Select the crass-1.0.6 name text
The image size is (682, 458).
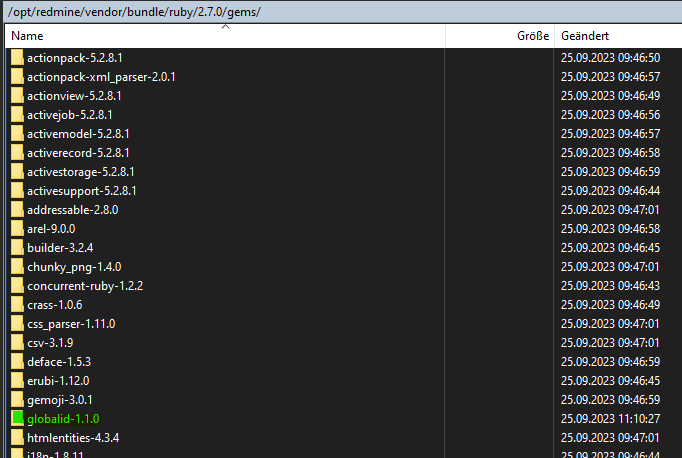tap(55, 305)
